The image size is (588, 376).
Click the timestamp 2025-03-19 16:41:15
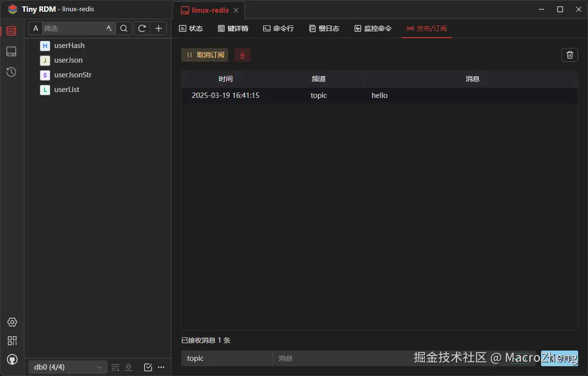[x=226, y=95]
